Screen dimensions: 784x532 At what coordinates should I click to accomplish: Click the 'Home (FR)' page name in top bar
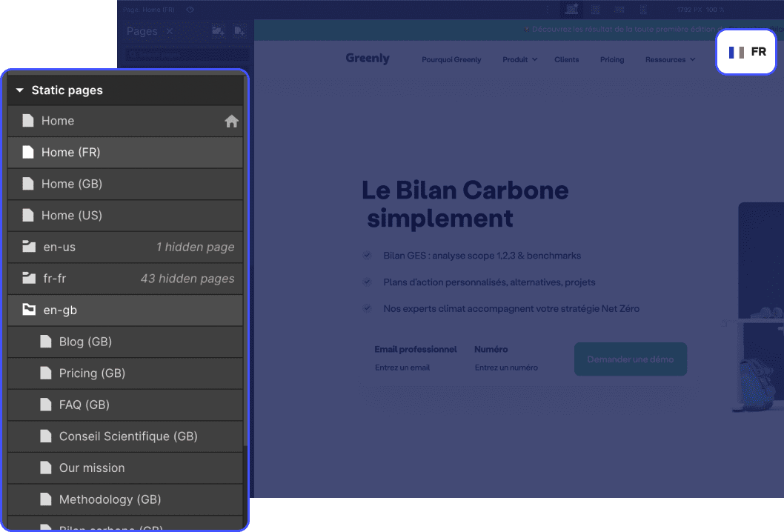[158, 10]
